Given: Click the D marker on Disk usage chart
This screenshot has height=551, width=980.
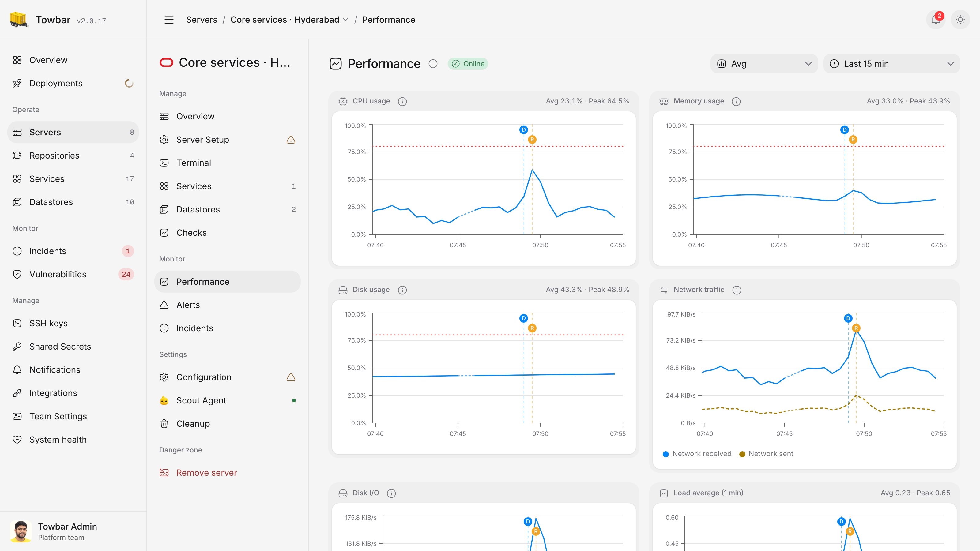Looking at the screenshot, I should [523, 318].
